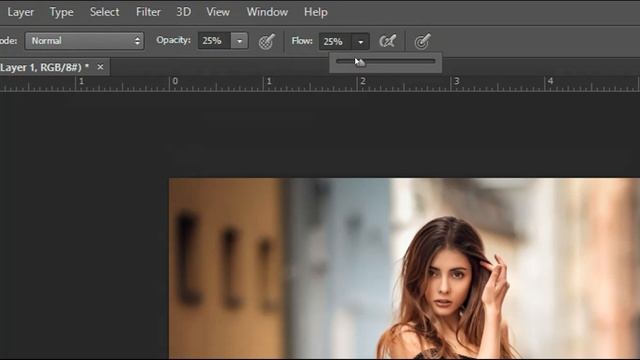Open the Filter menu

click(x=148, y=12)
